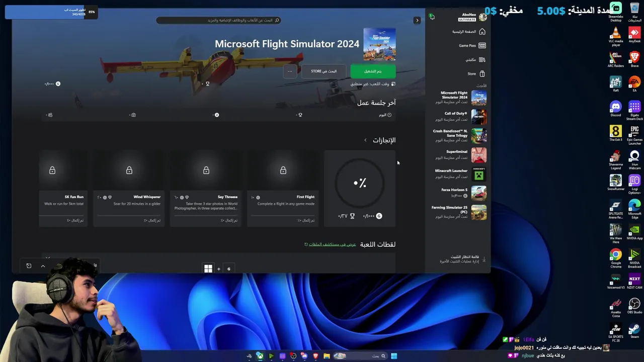This screenshot has height=362, width=644.
Task: Open the Microsoft Edge desktop shortcut
Action: 634,209
